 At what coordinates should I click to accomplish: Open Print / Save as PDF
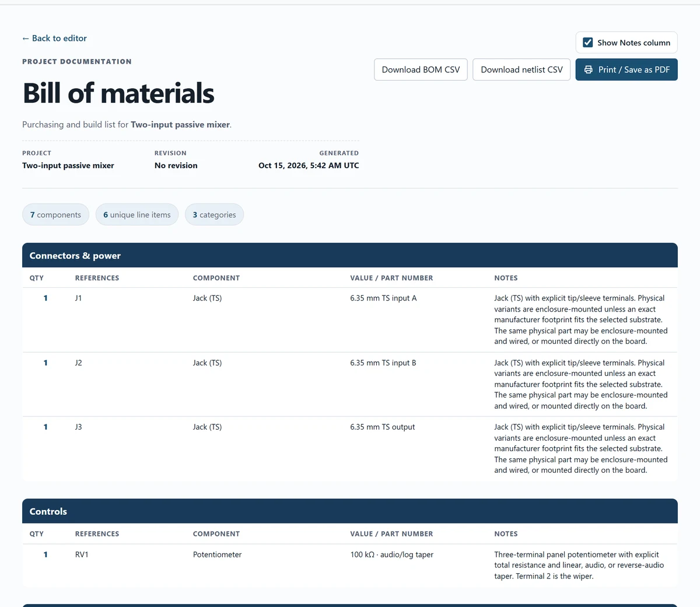[x=626, y=69]
